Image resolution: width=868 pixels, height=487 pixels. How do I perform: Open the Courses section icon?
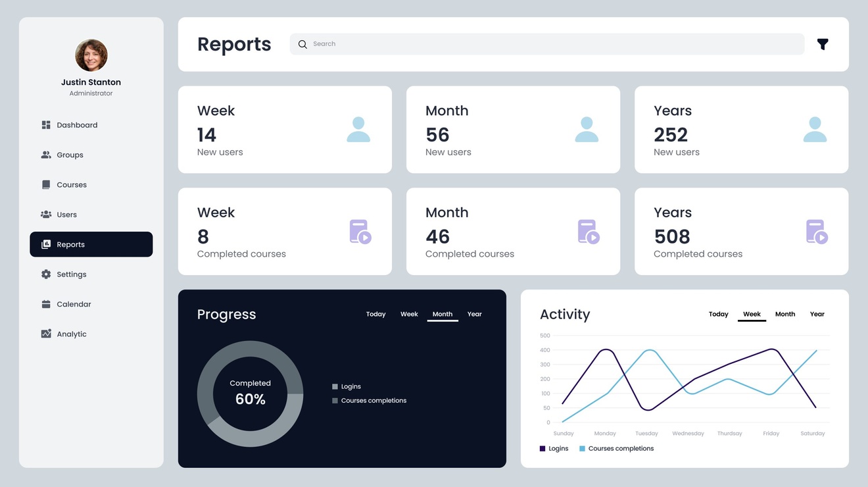46,184
